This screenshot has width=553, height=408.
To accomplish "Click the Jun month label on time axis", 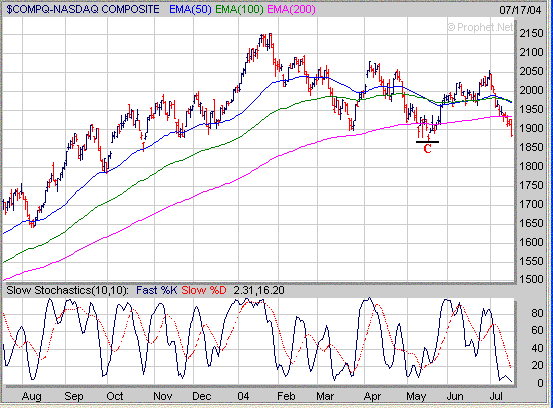I will pyautogui.click(x=455, y=396).
